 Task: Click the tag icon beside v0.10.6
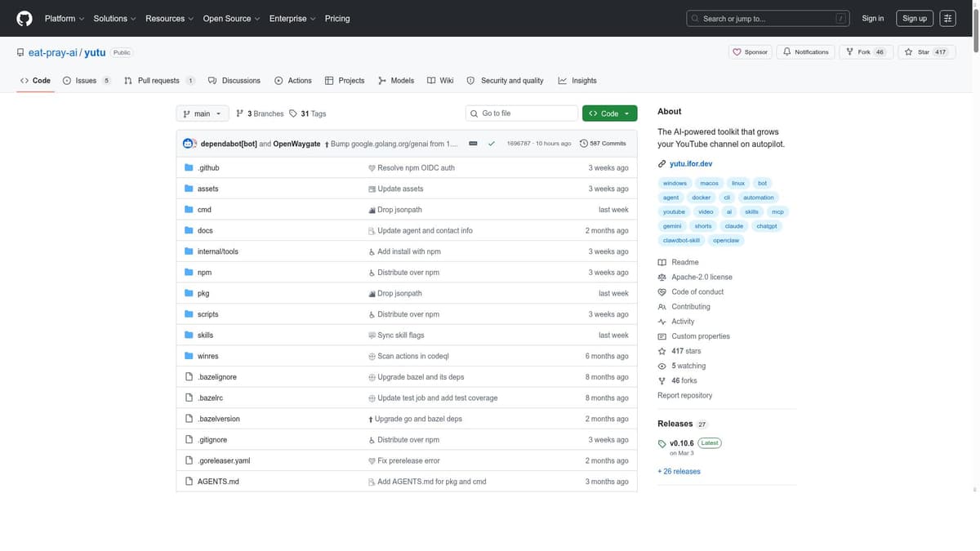pos(662,444)
